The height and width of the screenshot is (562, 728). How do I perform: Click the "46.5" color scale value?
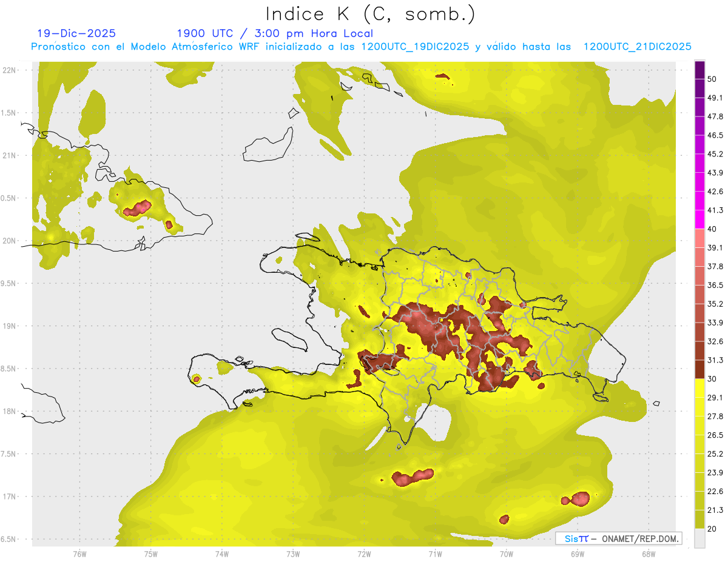click(x=715, y=135)
